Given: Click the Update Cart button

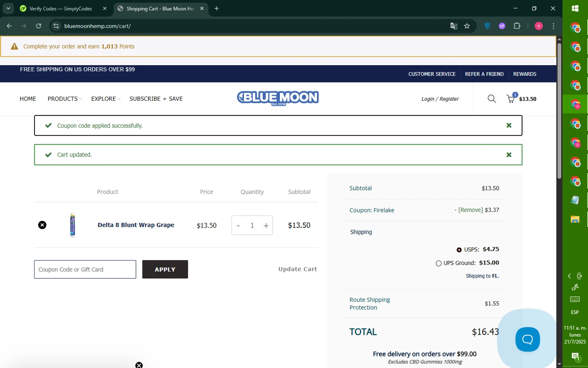Looking at the screenshot, I should click(x=298, y=269).
